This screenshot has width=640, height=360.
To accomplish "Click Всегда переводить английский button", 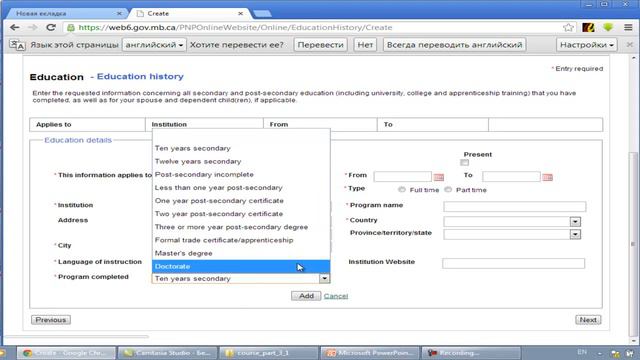I will click(x=454, y=45).
